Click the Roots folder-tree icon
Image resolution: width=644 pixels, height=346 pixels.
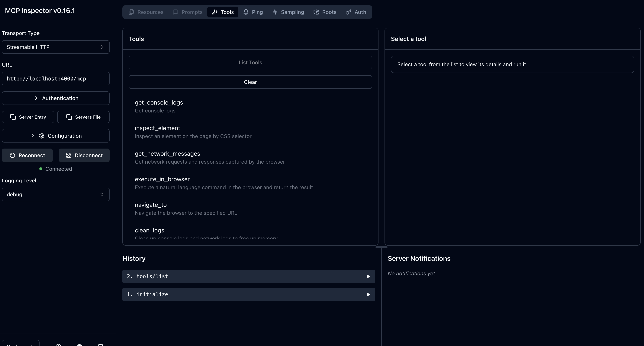coord(316,12)
